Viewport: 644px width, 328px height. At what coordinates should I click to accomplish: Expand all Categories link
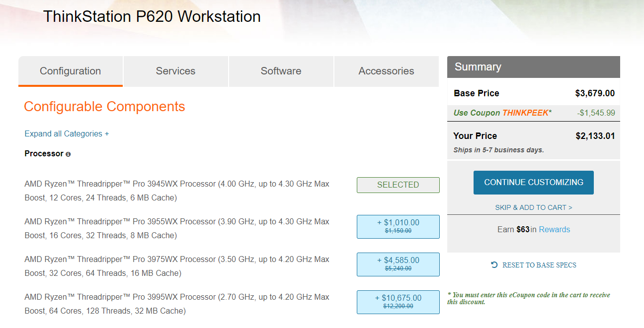point(67,133)
